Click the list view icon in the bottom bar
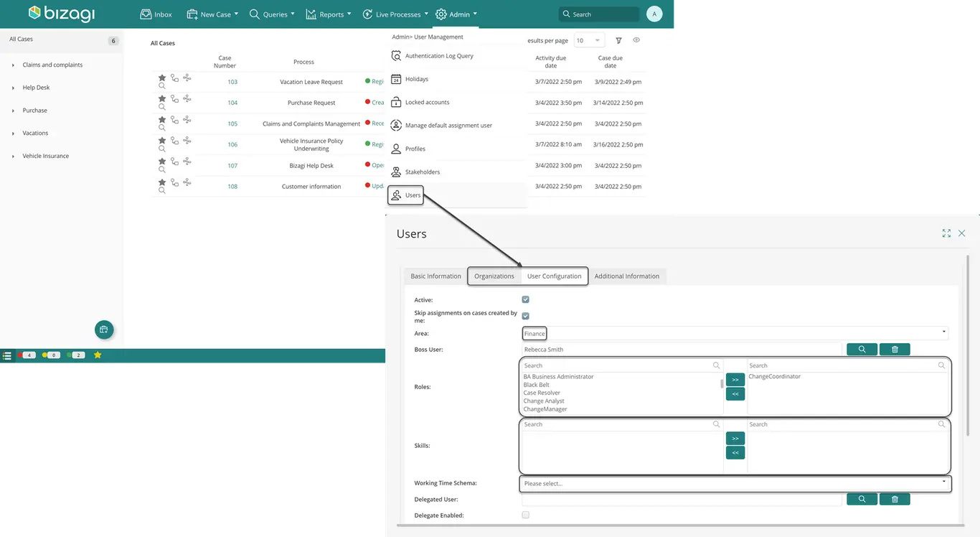This screenshot has height=537, width=980. (x=7, y=355)
